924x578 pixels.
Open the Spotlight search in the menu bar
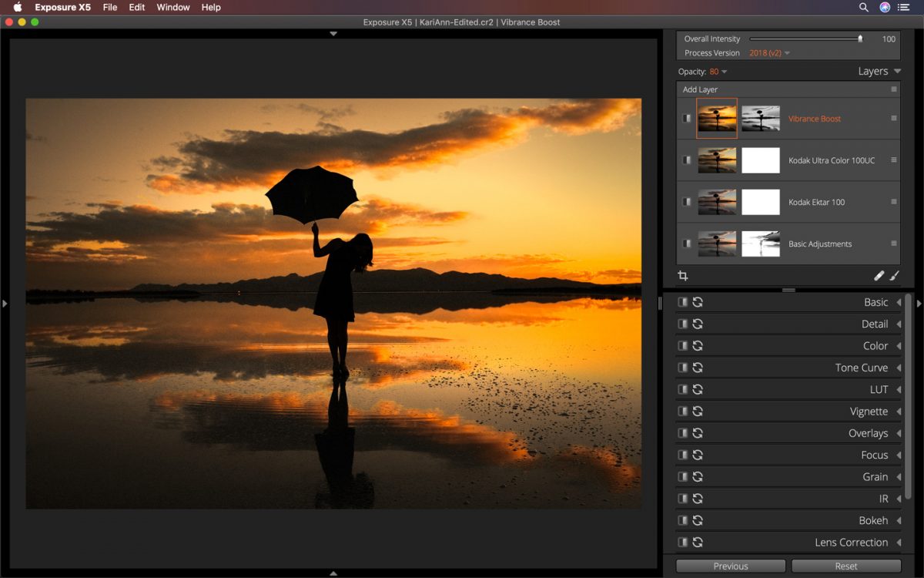[x=863, y=7]
